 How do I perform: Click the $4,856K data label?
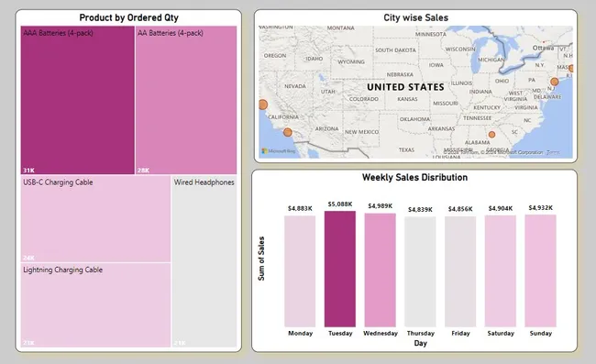coord(460,209)
